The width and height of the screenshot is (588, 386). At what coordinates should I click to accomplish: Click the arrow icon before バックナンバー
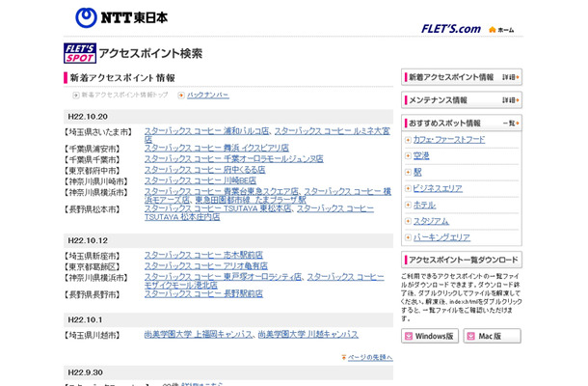coord(181,96)
